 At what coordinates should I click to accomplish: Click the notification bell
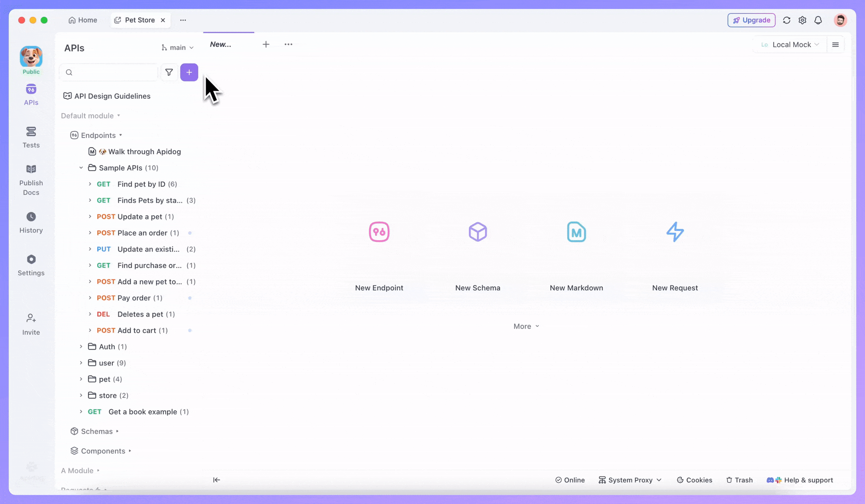coord(818,20)
